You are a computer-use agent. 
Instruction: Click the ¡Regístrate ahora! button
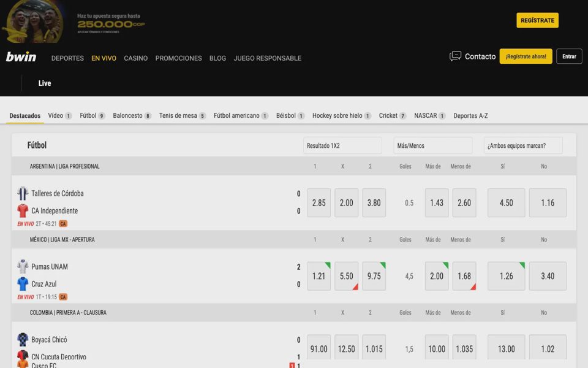coord(526,56)
